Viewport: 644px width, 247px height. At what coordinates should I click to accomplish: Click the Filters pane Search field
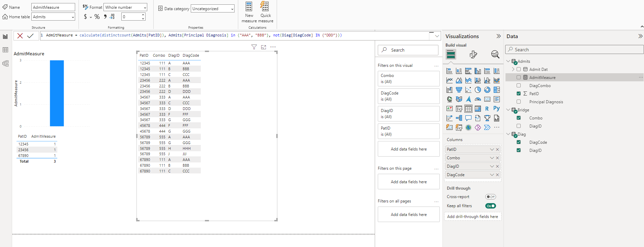[408, 50]
